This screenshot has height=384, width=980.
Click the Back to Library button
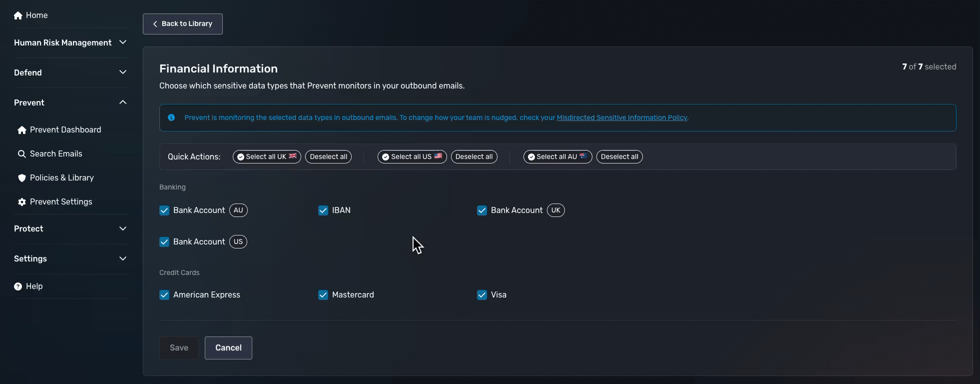(183, 24)
